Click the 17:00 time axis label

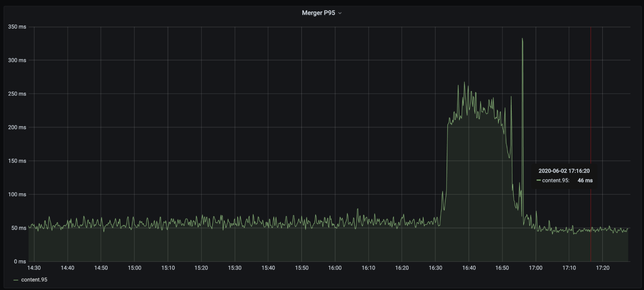[536, 268]
